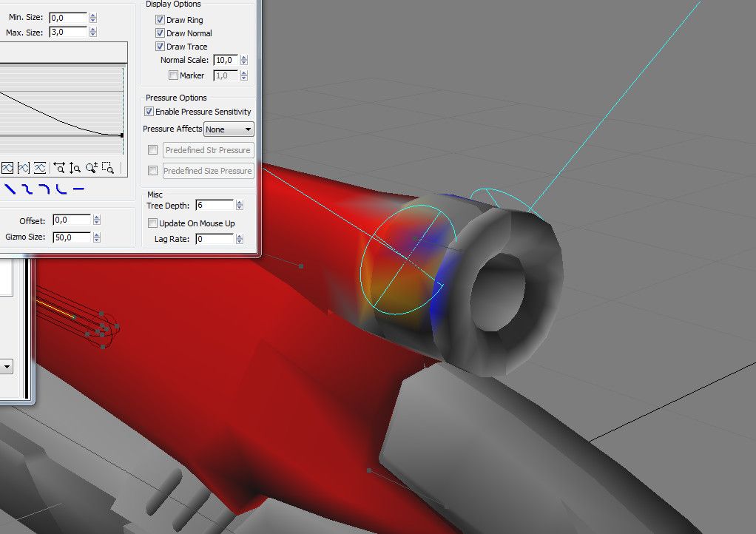Enable the Marker checkbox
756x534 pixels.
coord(173,75)
